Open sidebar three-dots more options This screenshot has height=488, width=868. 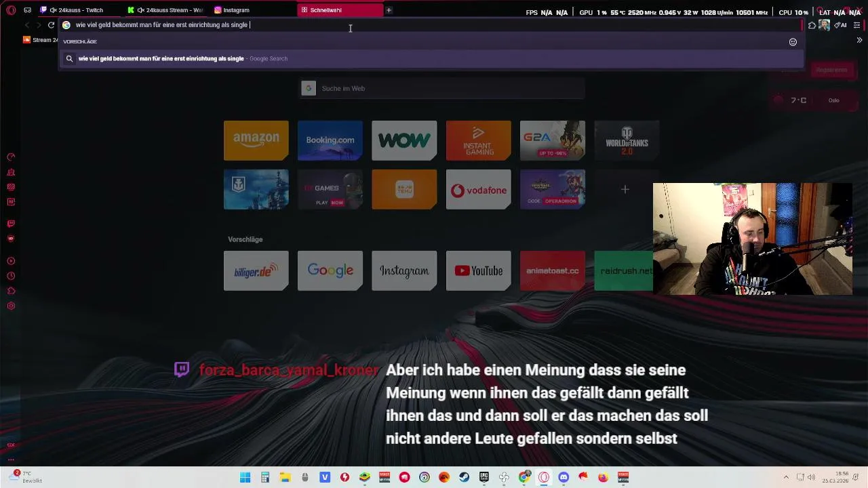pyautogui.click(x=11, y=460)
